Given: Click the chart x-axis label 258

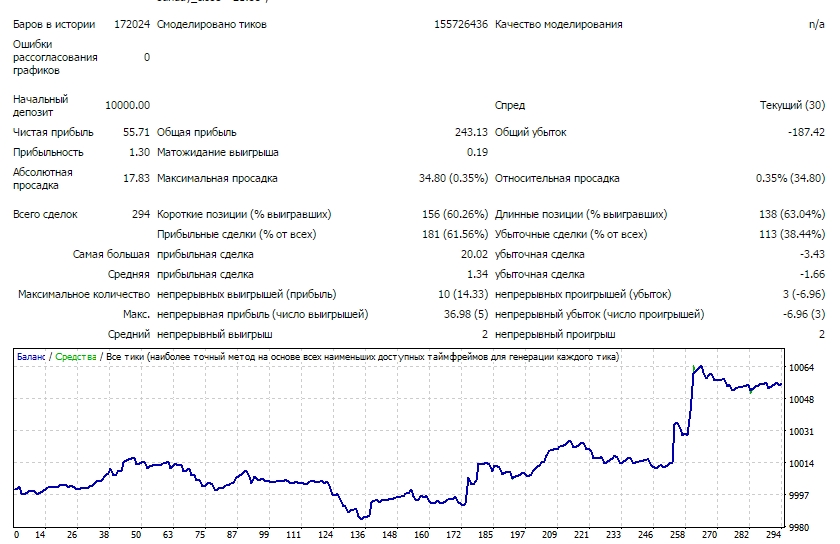Looking at the screenshot, I should tap(677, 535).
